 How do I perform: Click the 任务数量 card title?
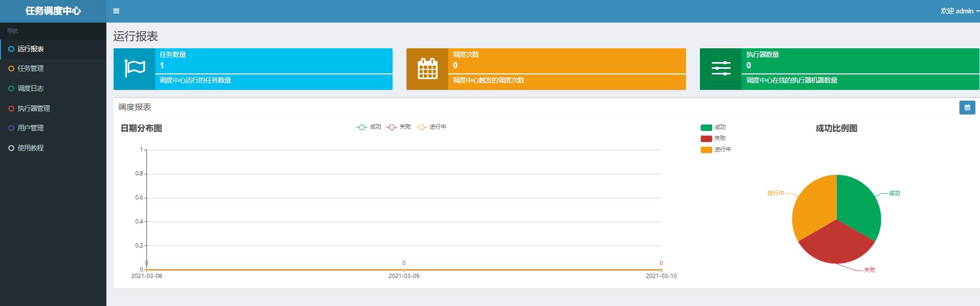173,54
